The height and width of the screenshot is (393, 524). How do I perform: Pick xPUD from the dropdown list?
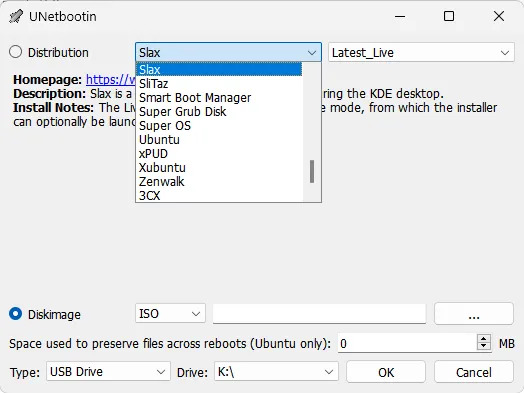click(x=219, y=154)
